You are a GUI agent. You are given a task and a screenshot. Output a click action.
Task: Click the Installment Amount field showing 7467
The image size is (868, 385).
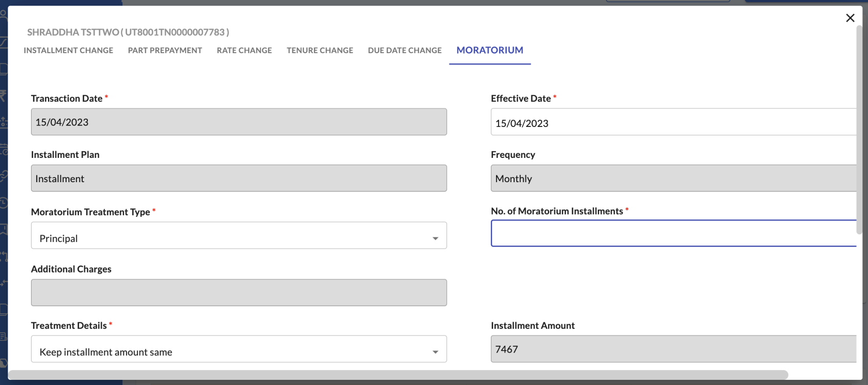point(674,349)
